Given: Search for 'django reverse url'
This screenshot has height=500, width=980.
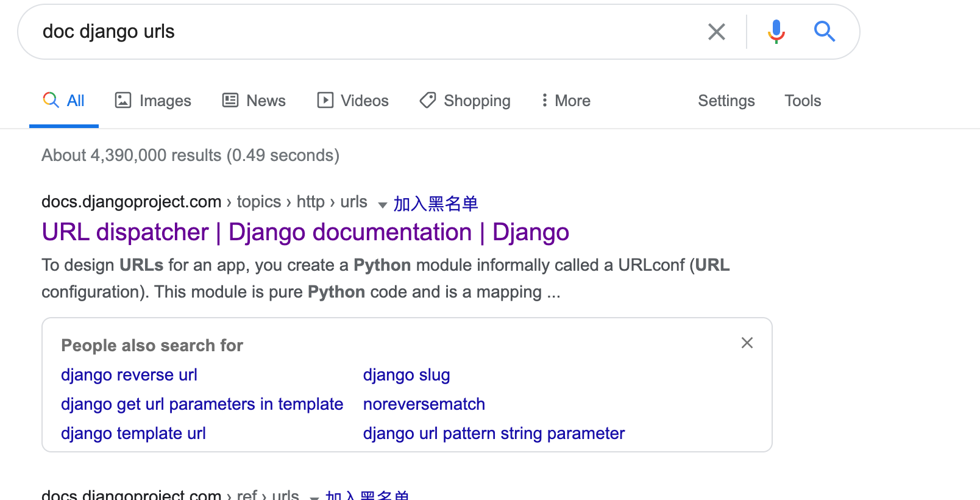Looking at the screenshot, I should coord(129,375).
